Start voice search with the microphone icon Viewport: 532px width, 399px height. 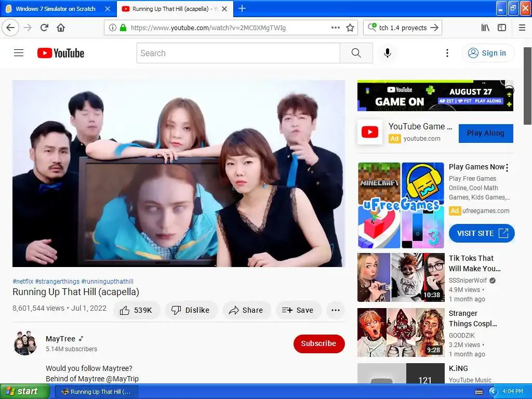tap(388, 53)
